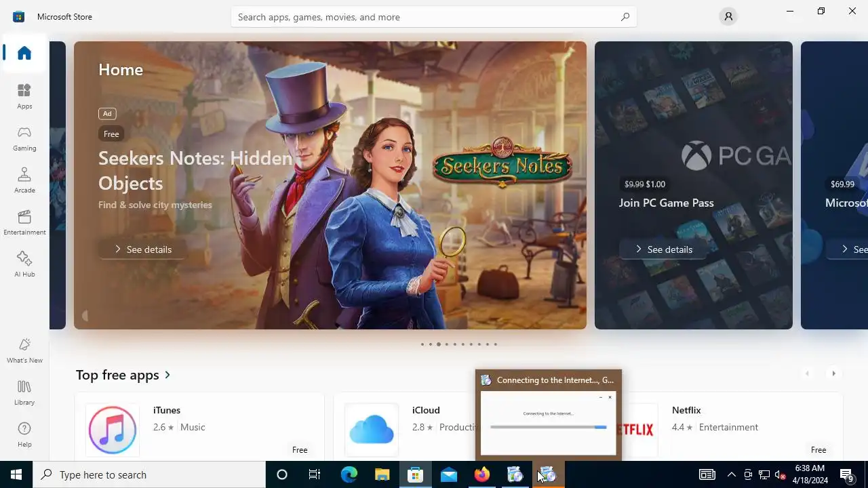Select the first carousel page dot
The height and width of the screenshot is (488, 868).
[422, 344]
